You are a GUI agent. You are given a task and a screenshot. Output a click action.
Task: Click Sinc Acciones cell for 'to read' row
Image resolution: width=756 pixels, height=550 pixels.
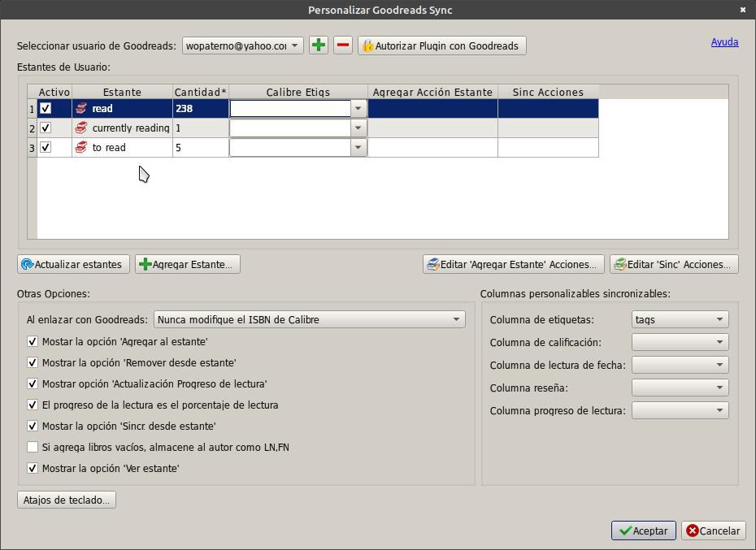point(548,148)
